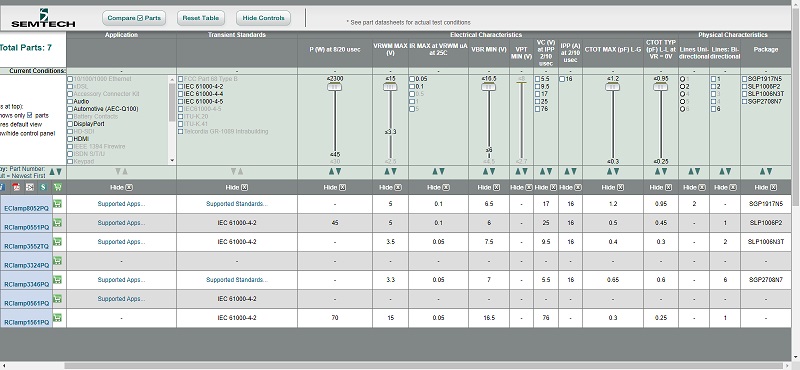Sort descending by VBR MIN column
Screen dimensions: 800x370
[x=492, y=171]
